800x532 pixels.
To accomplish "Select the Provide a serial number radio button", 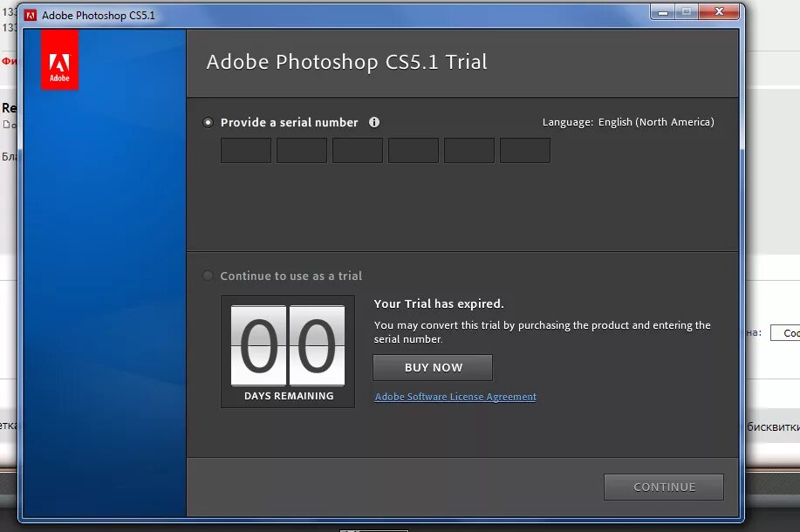I will (x=208, y=122).
